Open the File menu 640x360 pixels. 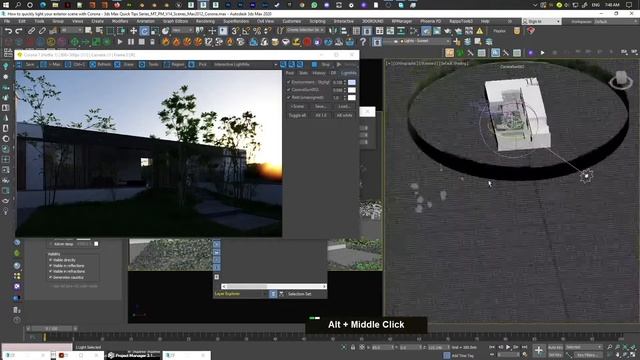point(7,21)
